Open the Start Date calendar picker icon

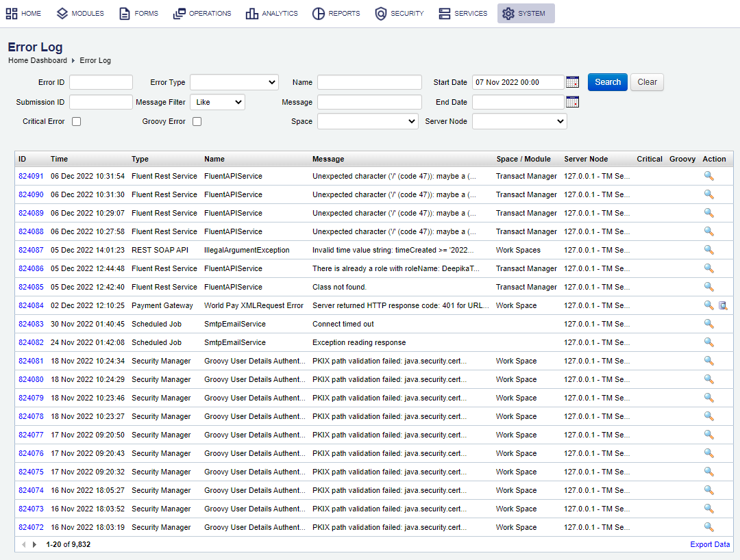click(x=572, y=82)
